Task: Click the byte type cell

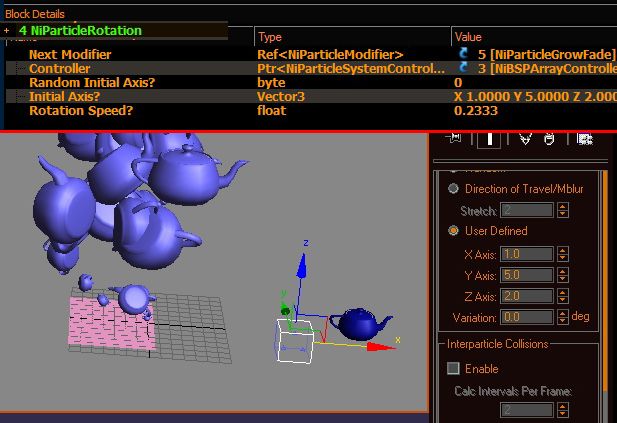Action: [x=271, y=83]
